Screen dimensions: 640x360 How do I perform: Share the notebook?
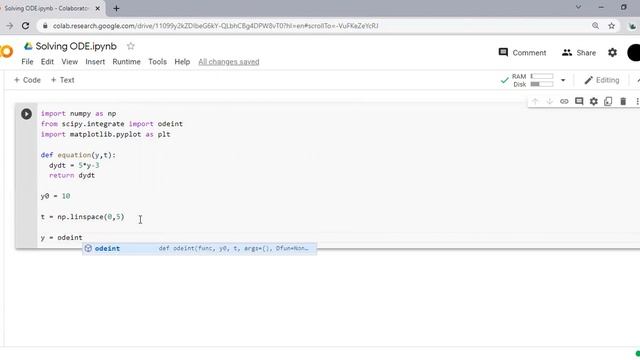point(579,53)
